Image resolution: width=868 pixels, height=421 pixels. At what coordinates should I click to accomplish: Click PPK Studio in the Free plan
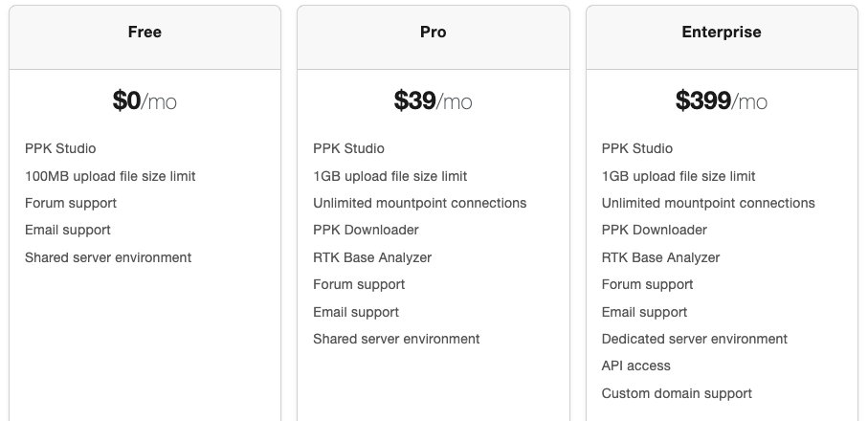coord(60,148)
